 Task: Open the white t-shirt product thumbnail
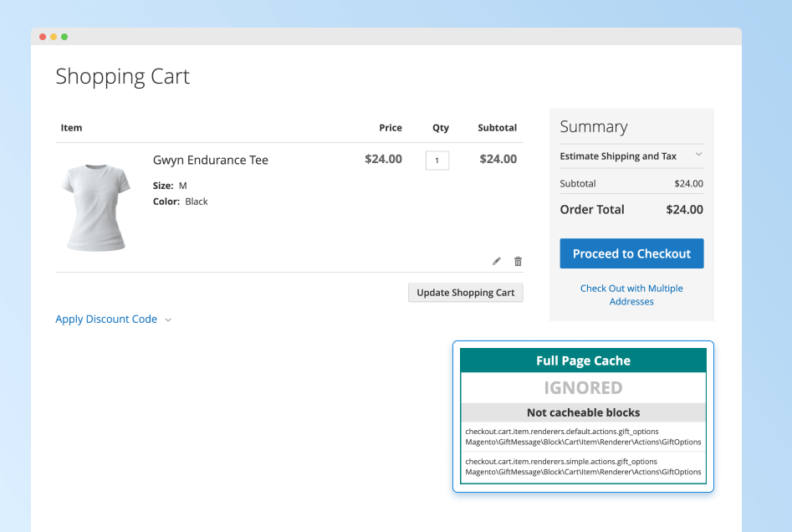[x=95, y=207]
